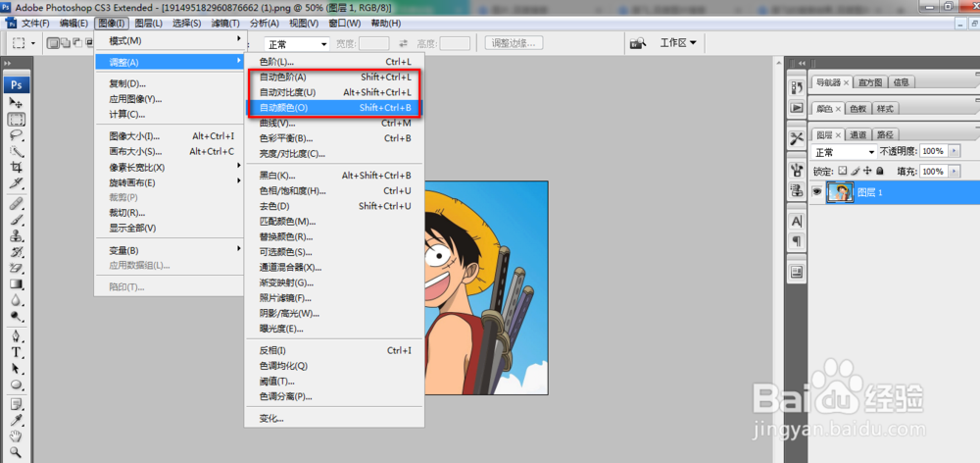Select the Ellipse shape tool
The height and width of the screenshot is (463, 980).
click(x=17, y=386)
